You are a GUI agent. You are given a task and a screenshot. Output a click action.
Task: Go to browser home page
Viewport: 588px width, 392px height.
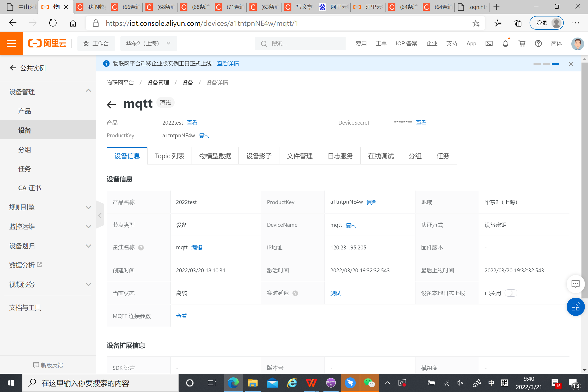coord(73,23)
